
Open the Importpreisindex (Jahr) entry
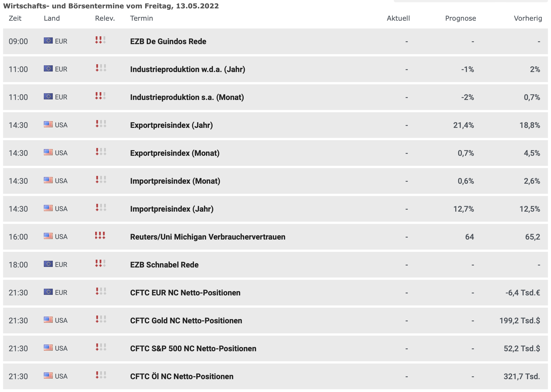[172, 209]
